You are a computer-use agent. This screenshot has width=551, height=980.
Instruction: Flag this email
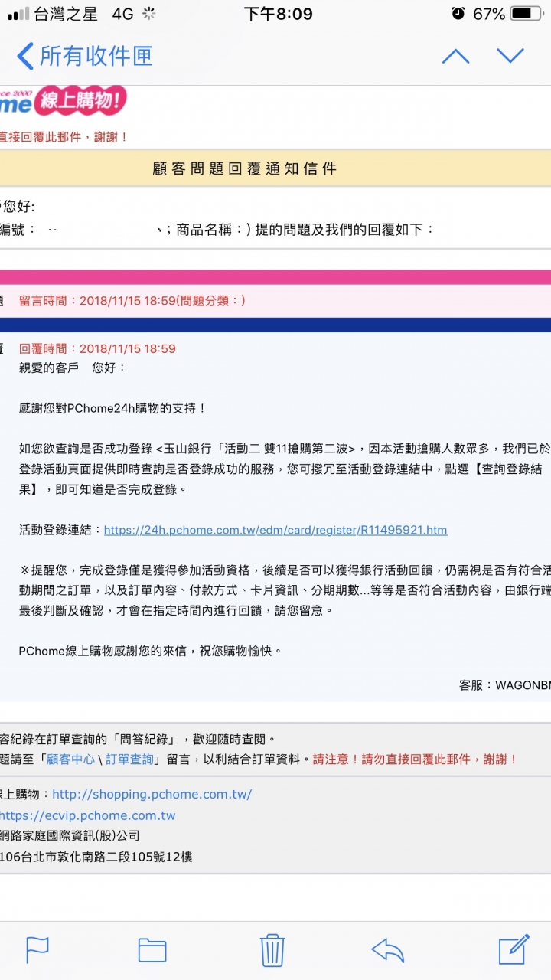point(37,950)
